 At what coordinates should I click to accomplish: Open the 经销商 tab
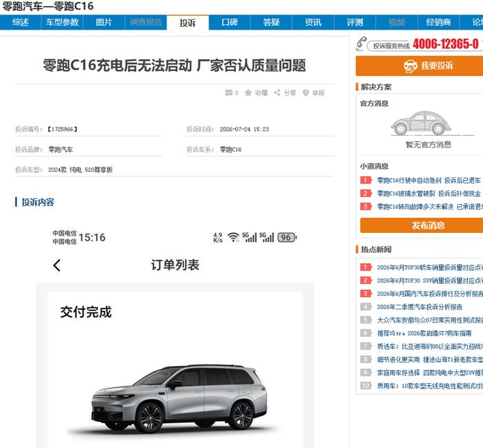click(438, 22)
